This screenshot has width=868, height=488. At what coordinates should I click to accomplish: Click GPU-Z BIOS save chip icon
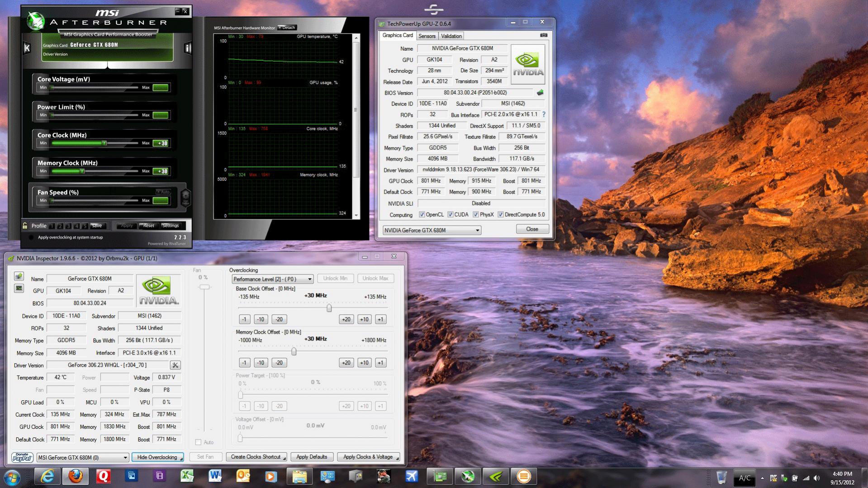point(540,92)
